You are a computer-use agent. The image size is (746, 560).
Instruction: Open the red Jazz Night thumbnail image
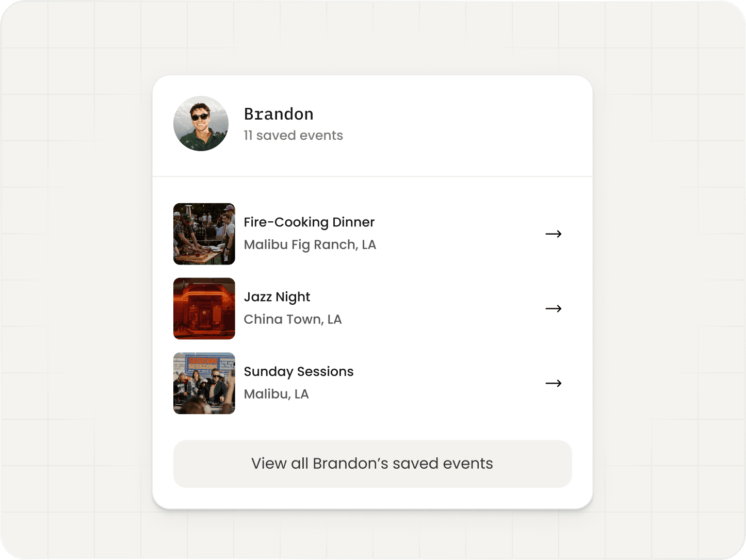[x=204, y=309]
